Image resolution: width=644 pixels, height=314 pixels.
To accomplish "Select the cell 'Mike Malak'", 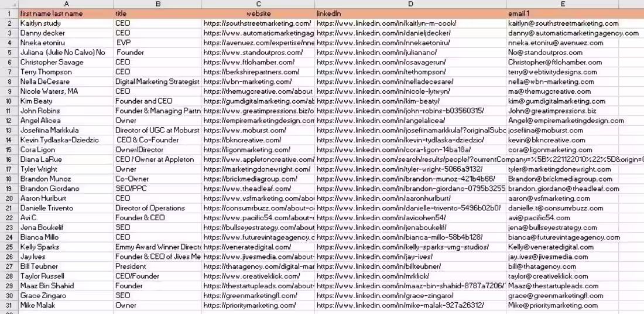I will click(66, 305).
